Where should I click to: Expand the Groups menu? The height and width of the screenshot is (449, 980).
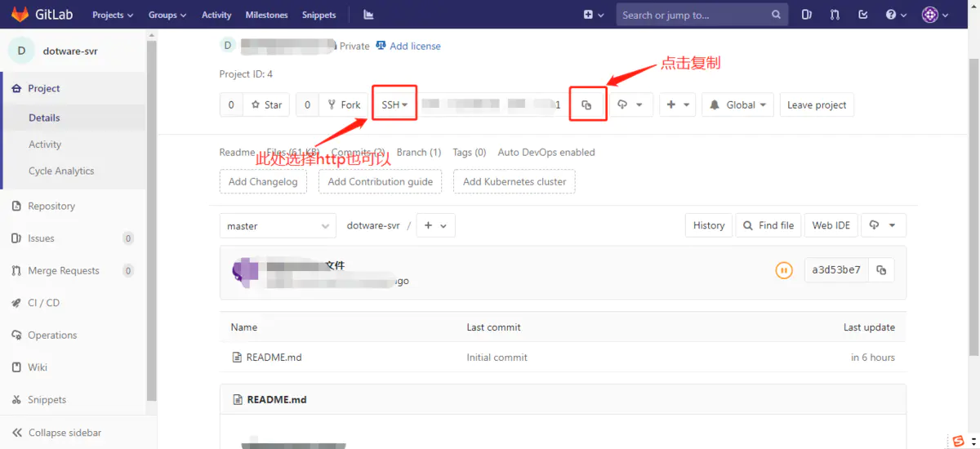click(x=167, y=15)
